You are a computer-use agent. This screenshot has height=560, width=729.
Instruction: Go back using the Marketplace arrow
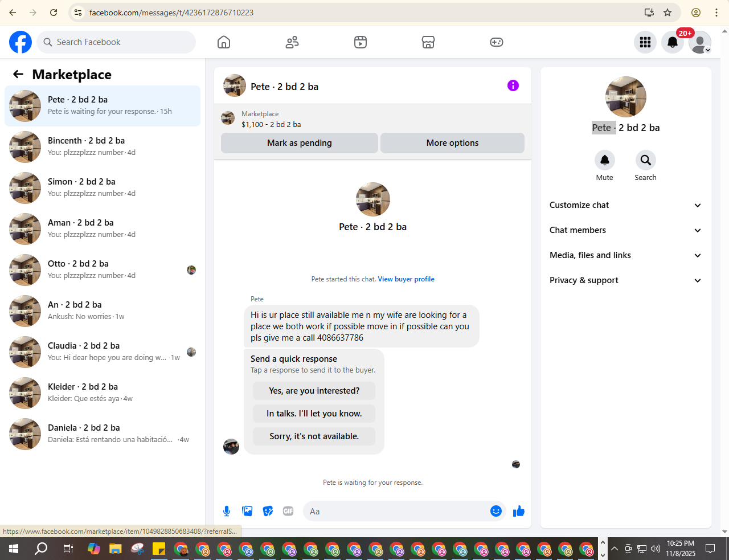coord(18,74)
